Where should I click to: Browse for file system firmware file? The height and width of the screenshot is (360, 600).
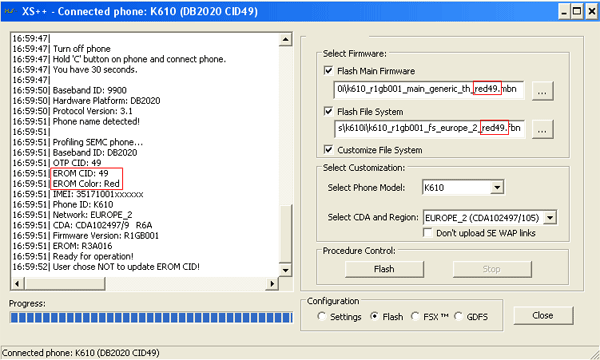pyautogui.click(x=542, y=129)
